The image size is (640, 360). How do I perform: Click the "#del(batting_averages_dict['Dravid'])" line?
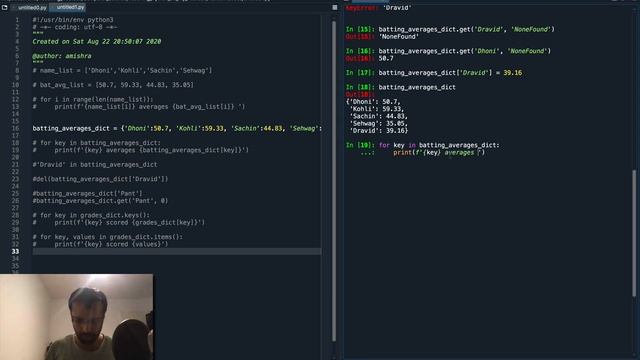tap(100, 179)
